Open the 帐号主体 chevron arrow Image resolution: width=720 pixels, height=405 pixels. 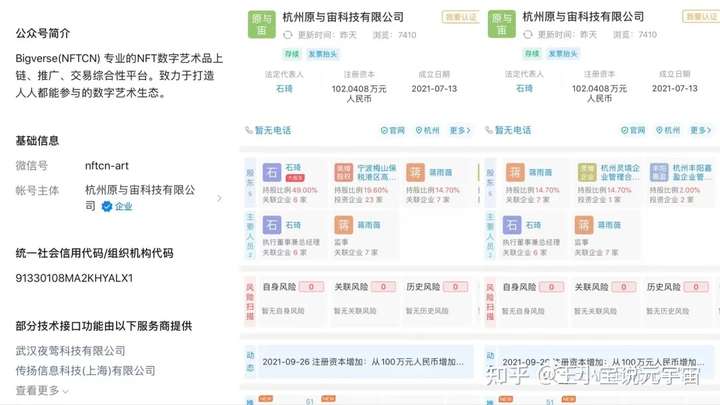click(x=219, y=198)
